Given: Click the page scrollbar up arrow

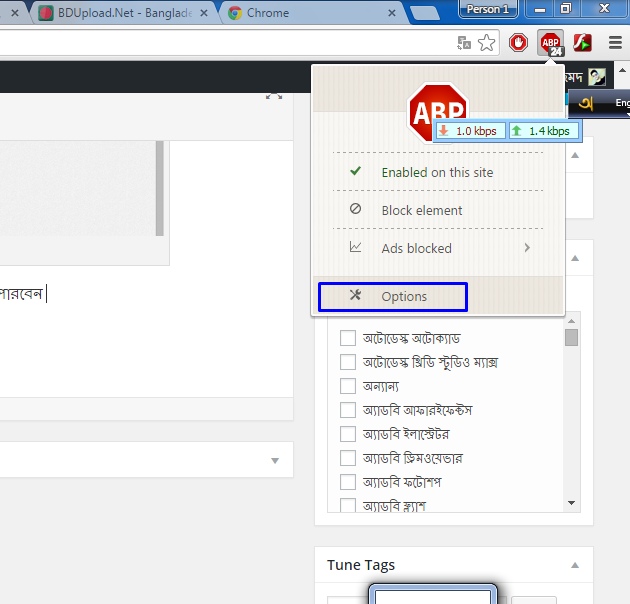Looking at the screenshot, I should pos(622,70).
